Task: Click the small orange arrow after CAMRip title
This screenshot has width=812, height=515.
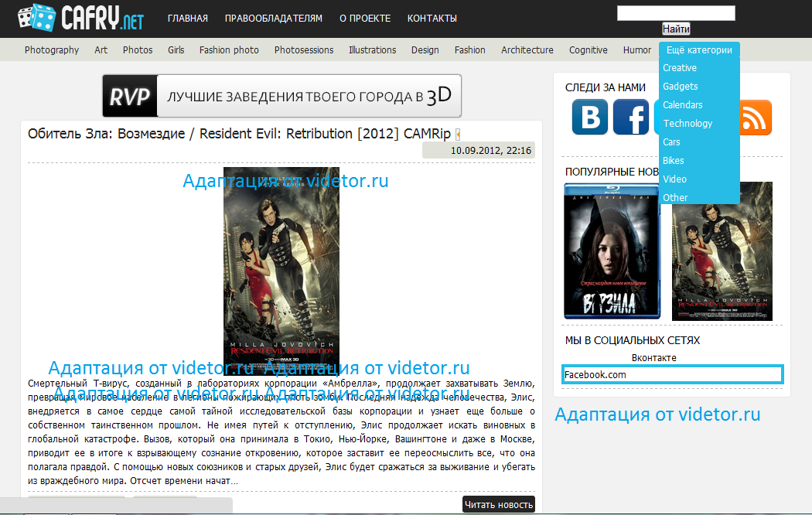Action: tap(458, 135)
